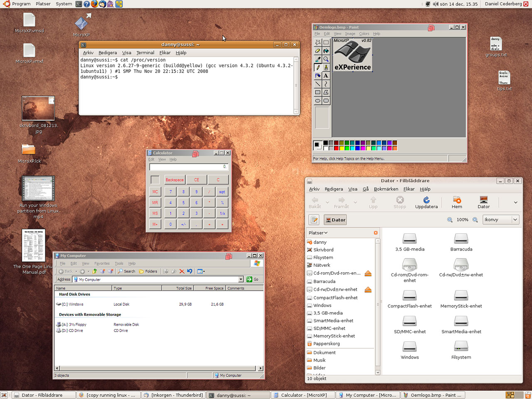
Task: Click the Search button in My Computer
Action: coord(126,271)
